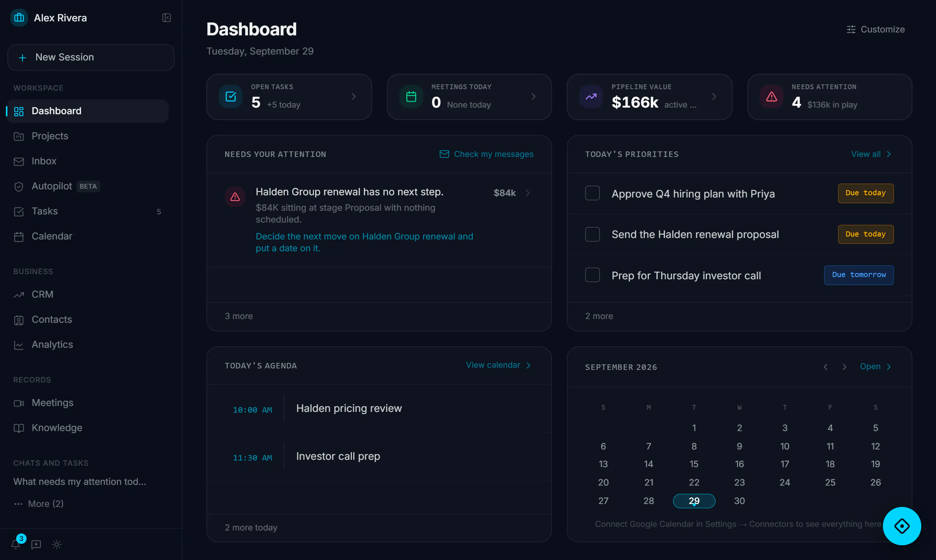
Task: Click the Meetings Today calendar icon
Action: 411,97
